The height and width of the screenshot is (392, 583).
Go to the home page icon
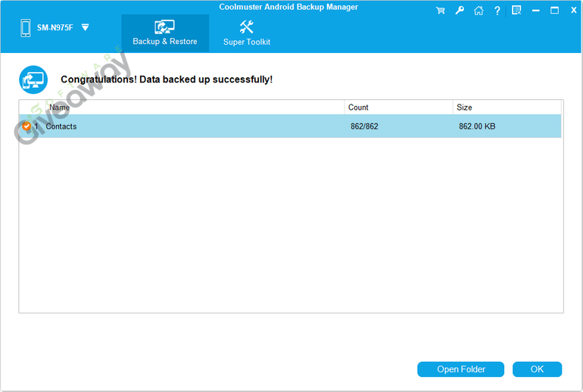(479, 11)
